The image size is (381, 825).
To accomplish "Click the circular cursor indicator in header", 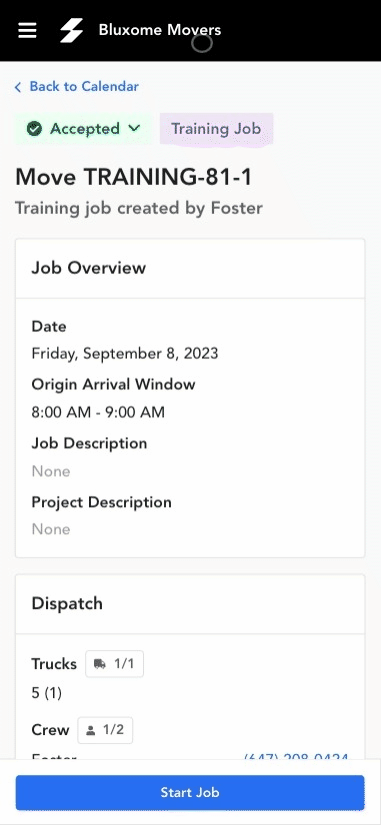I will click(202, 43).
